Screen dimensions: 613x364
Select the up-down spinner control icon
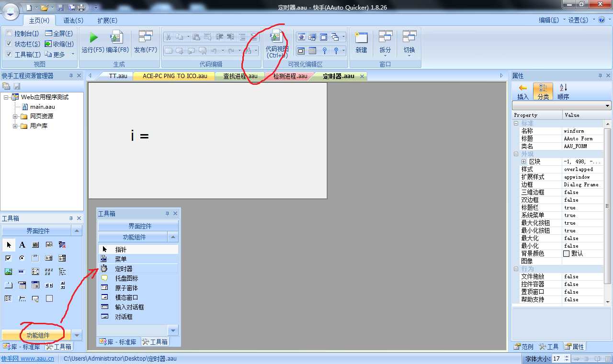click(x=62, y=285)
